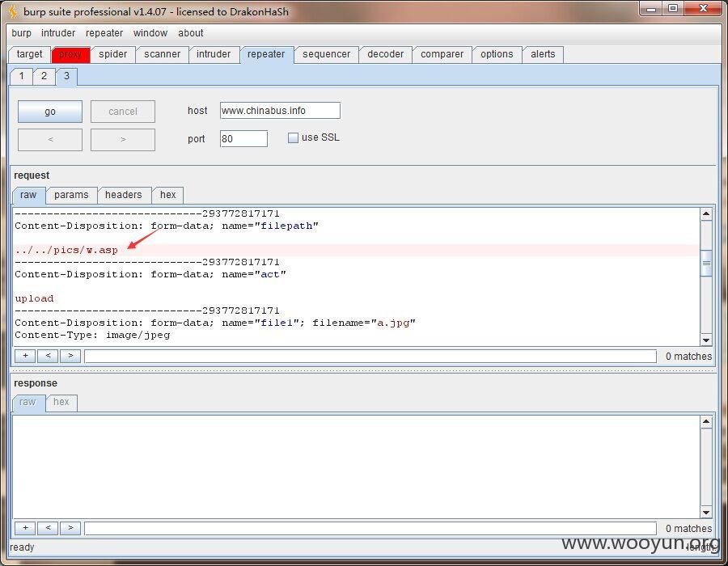
Task: Edit the host field www.chinabus.info
Action: pyautogui.click(x=280, y=111)
